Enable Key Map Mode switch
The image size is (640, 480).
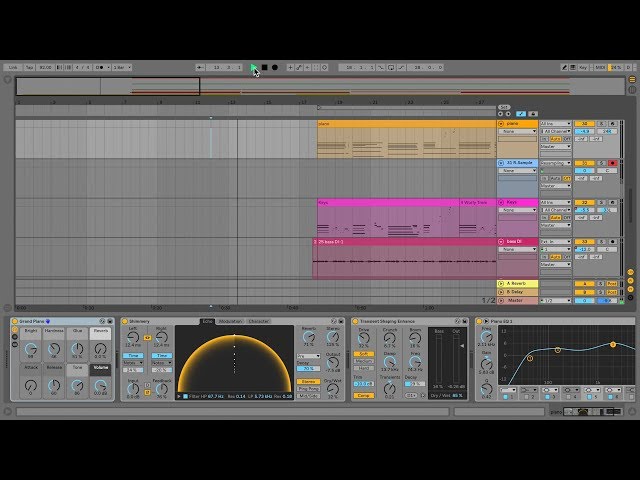coord(583,67)
